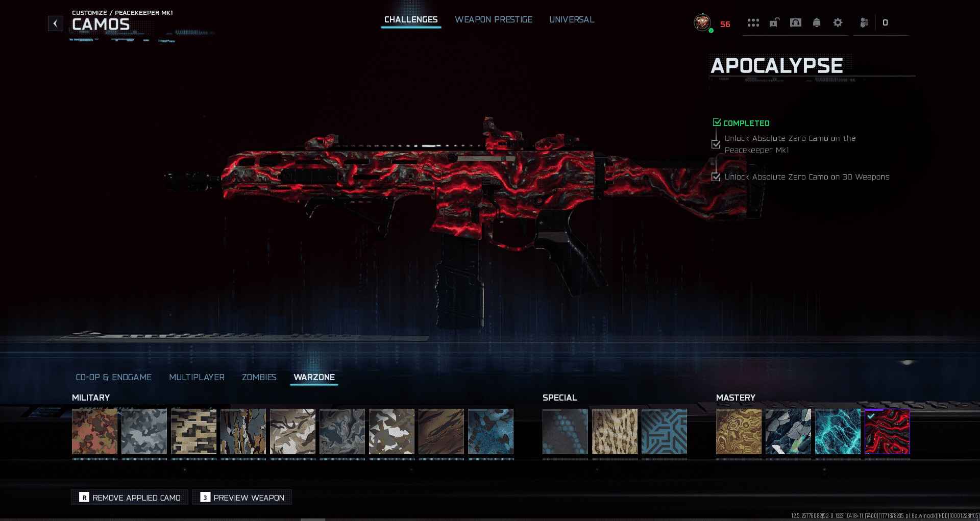Select the gold swirl Mastery camo

point(739,432)
